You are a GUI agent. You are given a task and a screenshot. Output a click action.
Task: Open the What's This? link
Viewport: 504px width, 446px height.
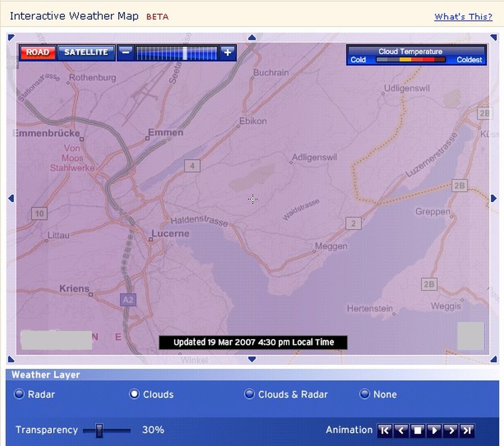tap(463, 17)
